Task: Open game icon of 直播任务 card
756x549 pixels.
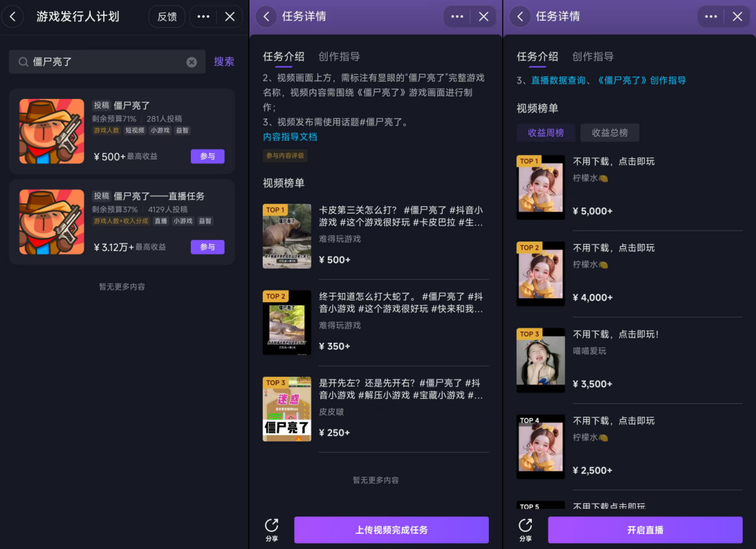Action: click(x=52, y=222)
